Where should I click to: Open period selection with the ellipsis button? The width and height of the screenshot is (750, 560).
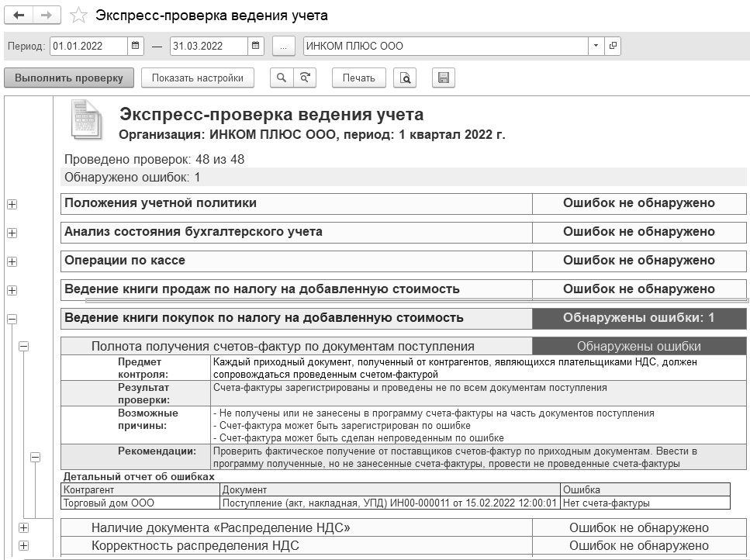[284, 47]
